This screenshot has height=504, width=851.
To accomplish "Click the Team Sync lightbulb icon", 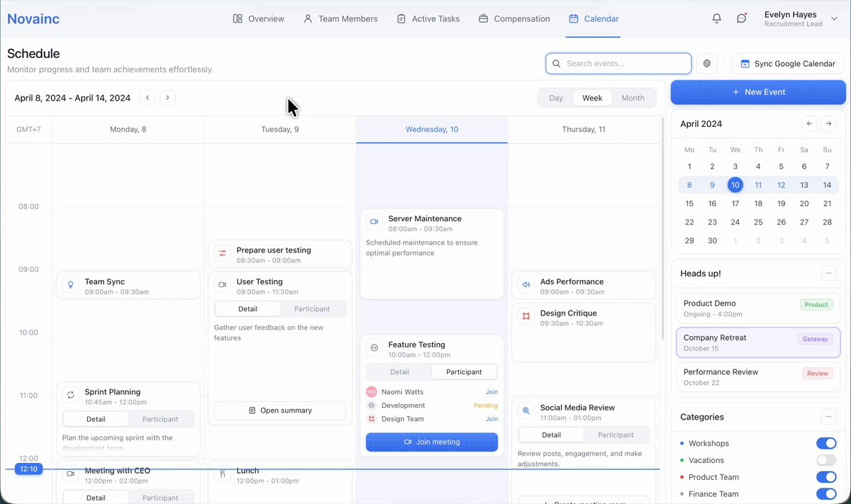I will tap(71, 285).
